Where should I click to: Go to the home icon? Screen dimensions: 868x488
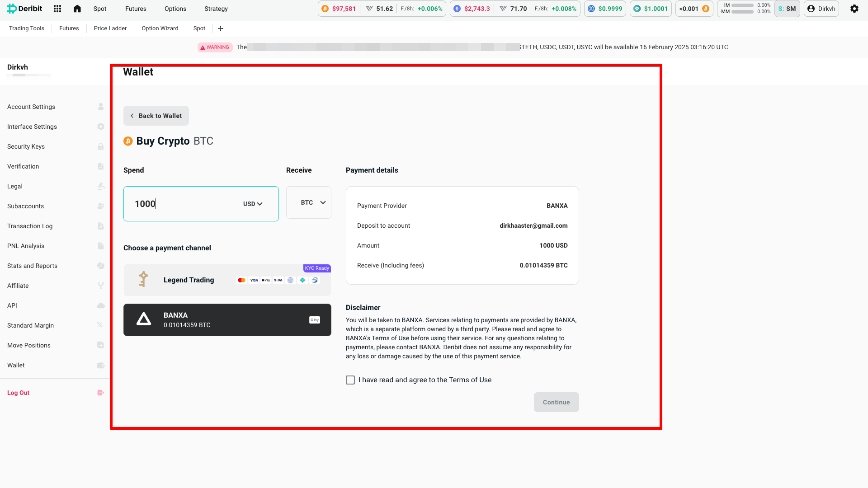click(77, 9)
